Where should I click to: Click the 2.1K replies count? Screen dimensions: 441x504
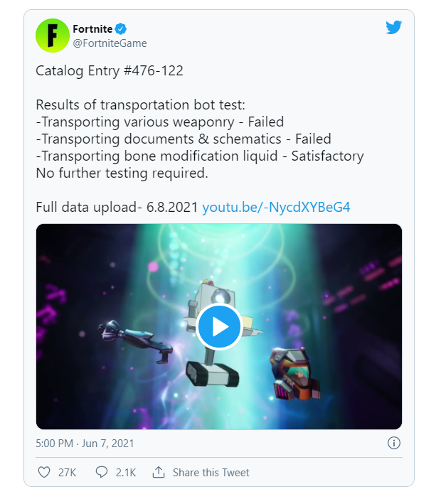(x=125, y=472)
